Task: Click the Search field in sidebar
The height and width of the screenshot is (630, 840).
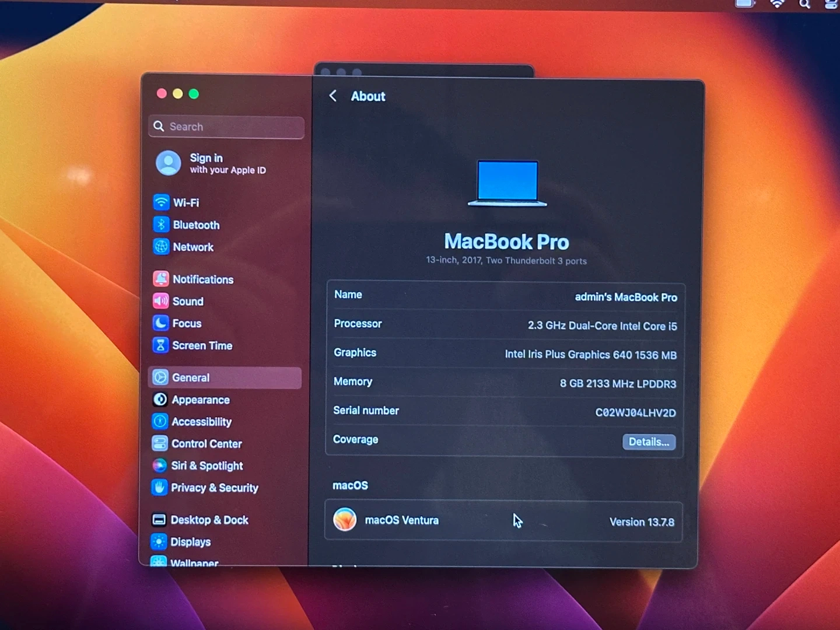Action: (x=226, y=127)
